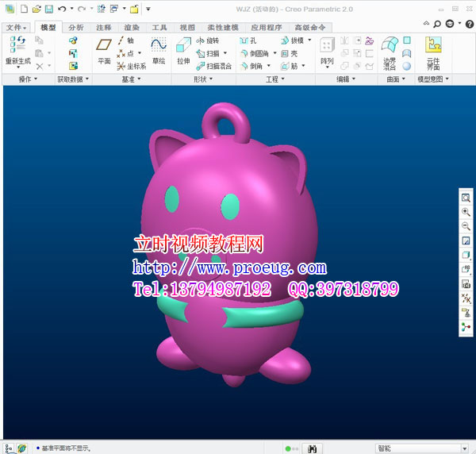This screenshot has width=476, height=454.
Task: Toggle the embedded web browser panel
Action: click(22, 448)
